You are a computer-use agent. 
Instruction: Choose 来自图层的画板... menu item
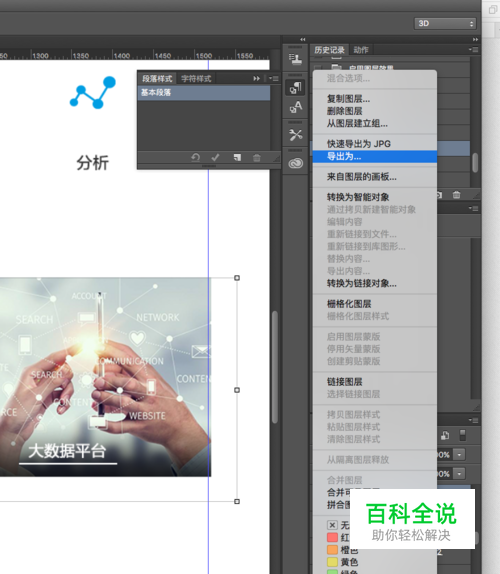pyautogui.click(x=375, y=177)
